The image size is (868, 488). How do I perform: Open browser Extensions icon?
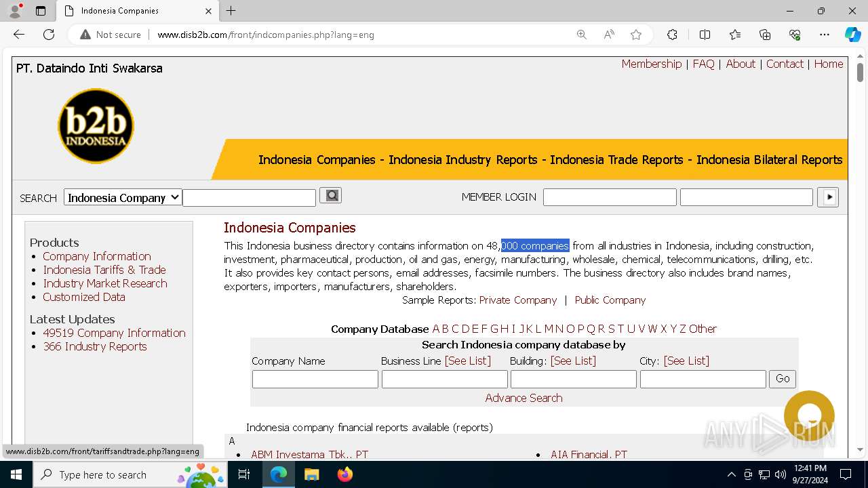672,35
